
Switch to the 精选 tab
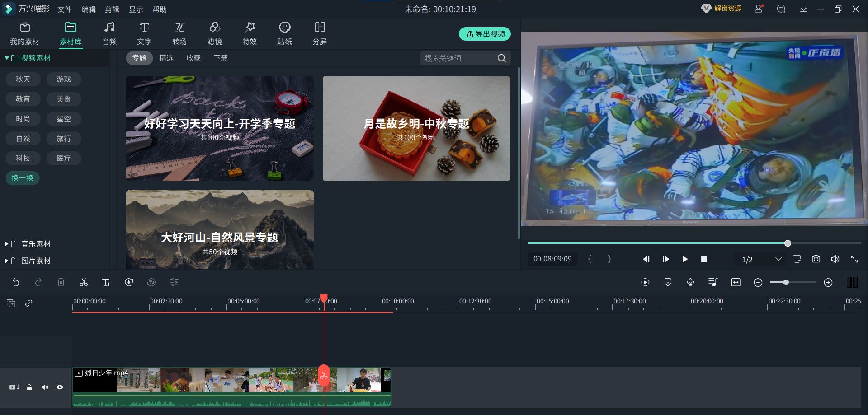166,58
